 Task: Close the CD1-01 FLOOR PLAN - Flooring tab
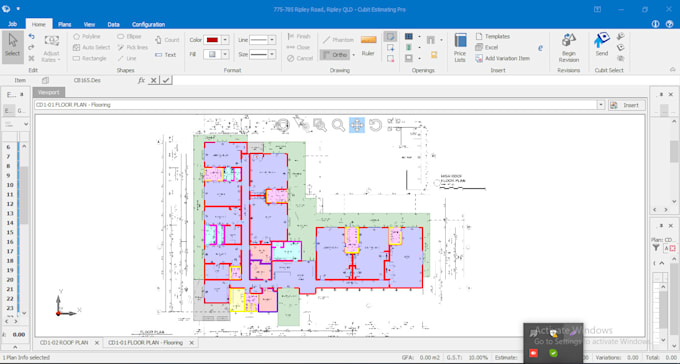pos(191,343)
